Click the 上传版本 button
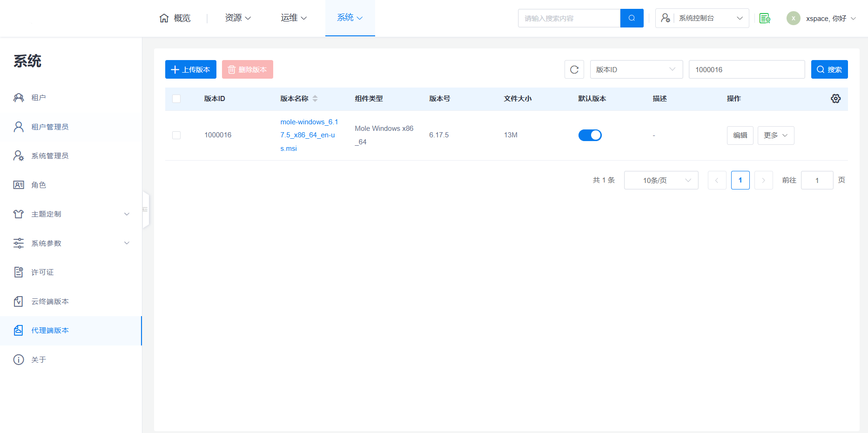Screen dimensions: 868x433 pos(190,69)
